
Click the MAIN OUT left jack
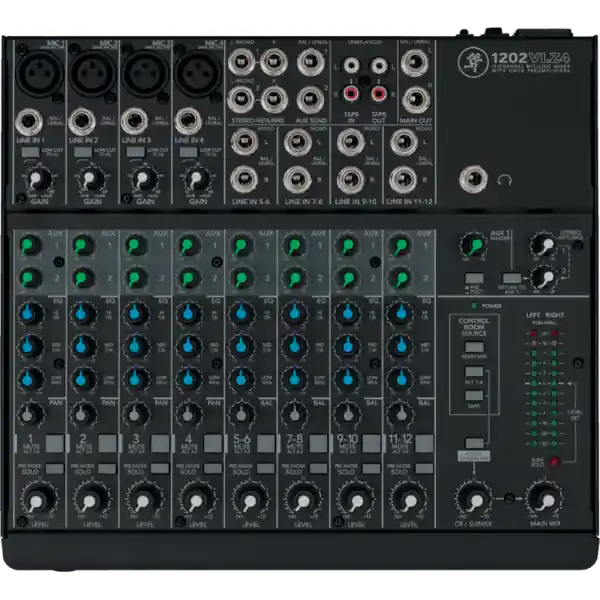pos(414,62)
